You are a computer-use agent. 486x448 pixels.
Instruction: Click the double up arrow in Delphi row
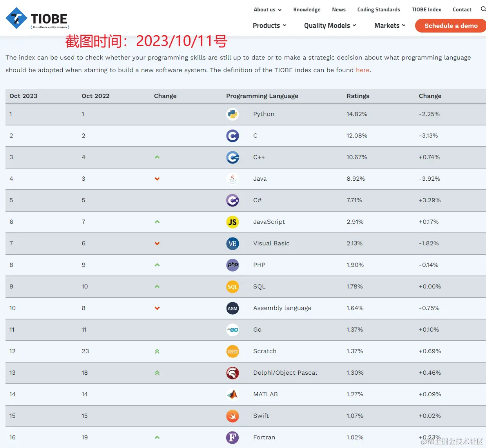coord(157,373)
